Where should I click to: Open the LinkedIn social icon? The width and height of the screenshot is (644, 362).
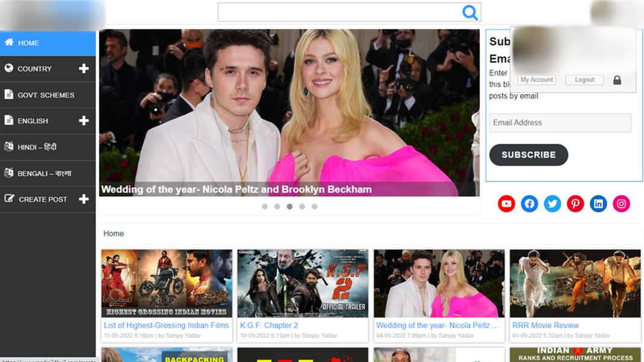point(598,203)
